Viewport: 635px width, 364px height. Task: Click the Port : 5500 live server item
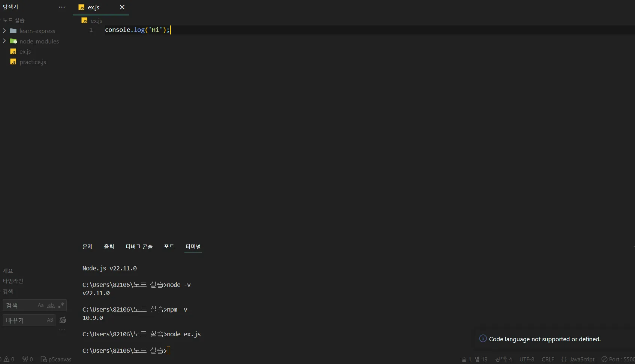tap(618, 359)
